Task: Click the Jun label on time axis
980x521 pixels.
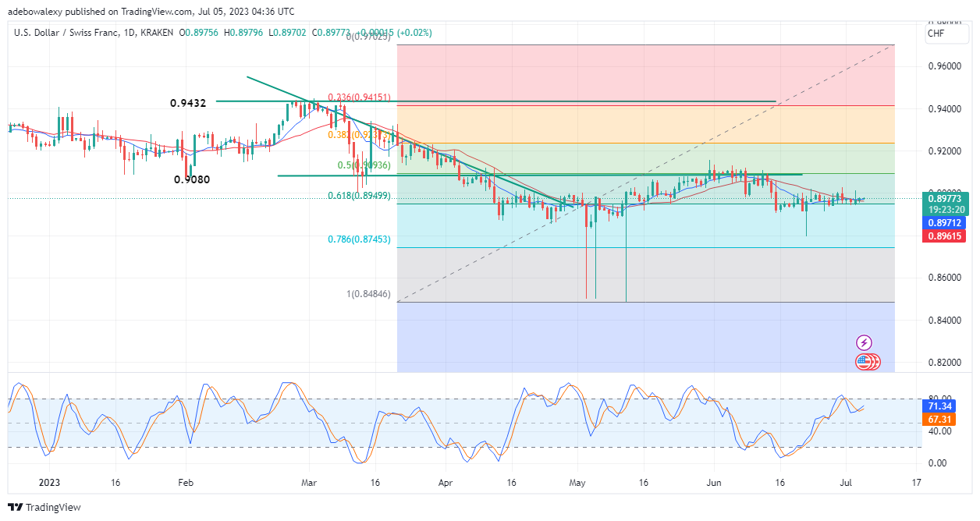Action: pyautogui.click(x=714, y=483)
